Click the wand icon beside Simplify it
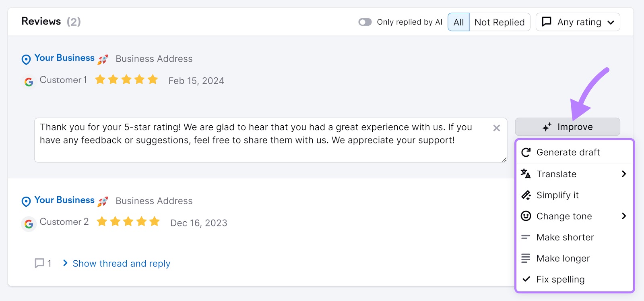This screenshot has height=301, width=644. (x=526, y=195)
